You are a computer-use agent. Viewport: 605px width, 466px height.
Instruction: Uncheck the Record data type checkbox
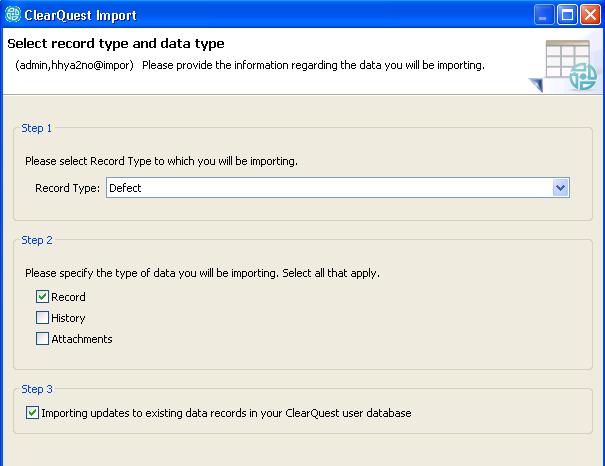(42, 297)
